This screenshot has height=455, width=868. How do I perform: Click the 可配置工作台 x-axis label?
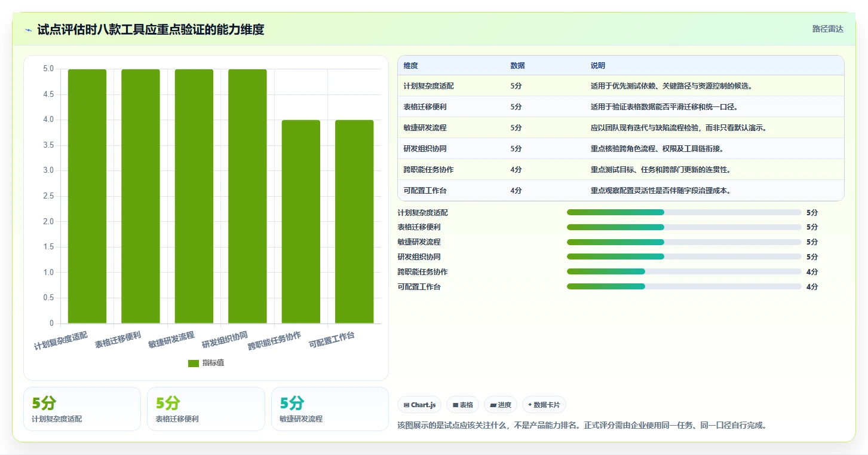[332, 340]
